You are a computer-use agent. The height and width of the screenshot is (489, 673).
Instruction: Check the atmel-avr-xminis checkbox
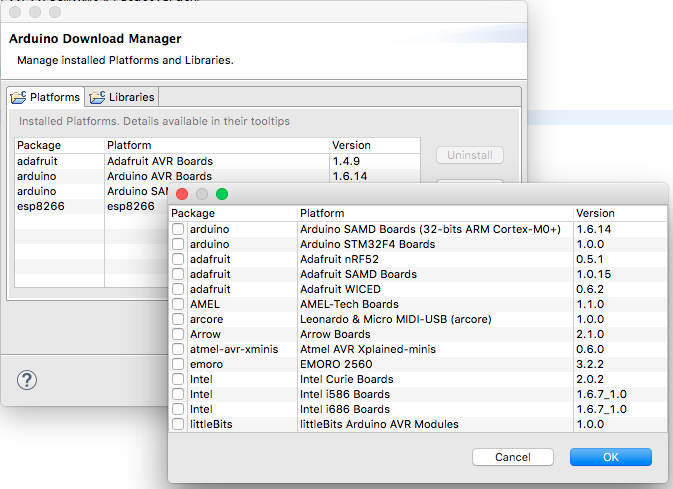(178, 349)
